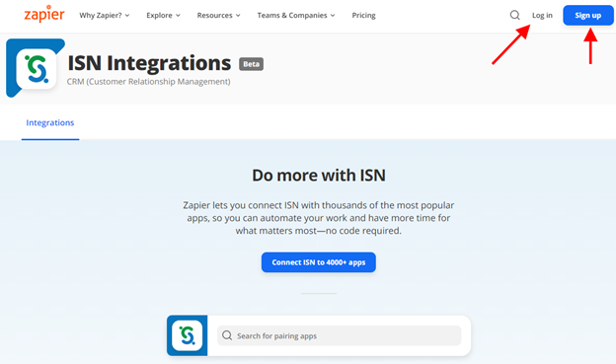Expand the Explore menu

click(x=164, y=16)
